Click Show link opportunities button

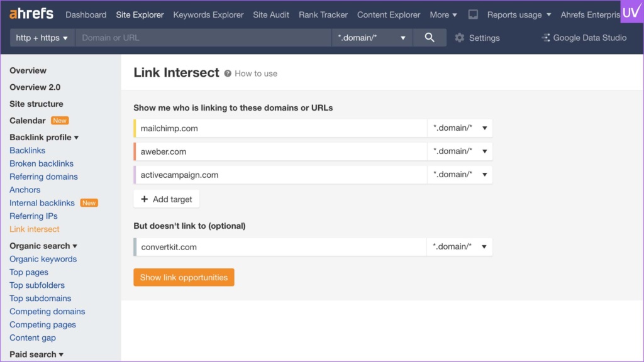click(184, 277)
